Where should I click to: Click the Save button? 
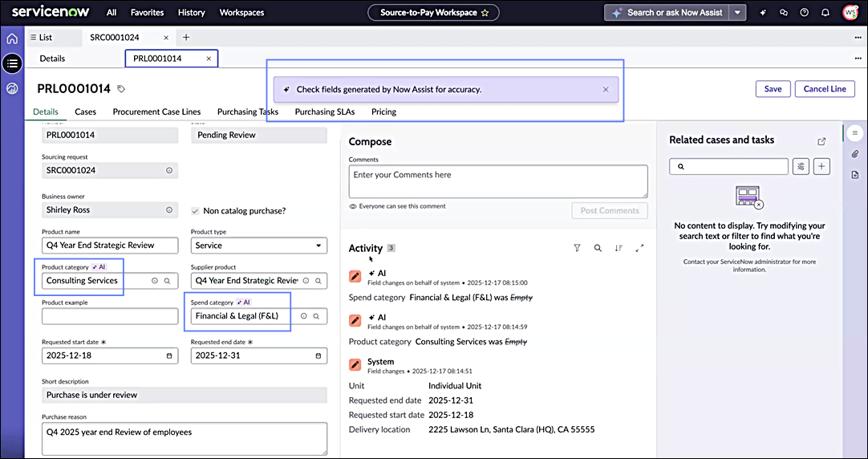(773, 88)
